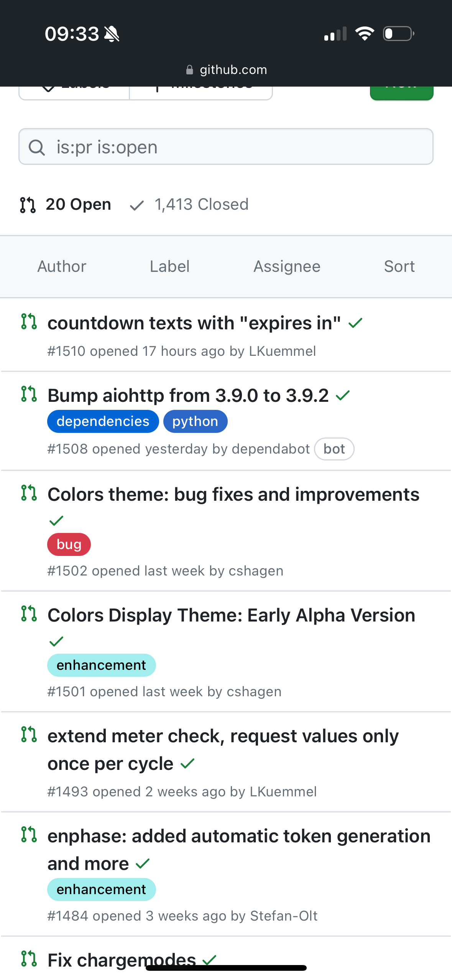The image size is (452, 980).
Task: Open the Label filter dropdown
Action: point(169,266)
